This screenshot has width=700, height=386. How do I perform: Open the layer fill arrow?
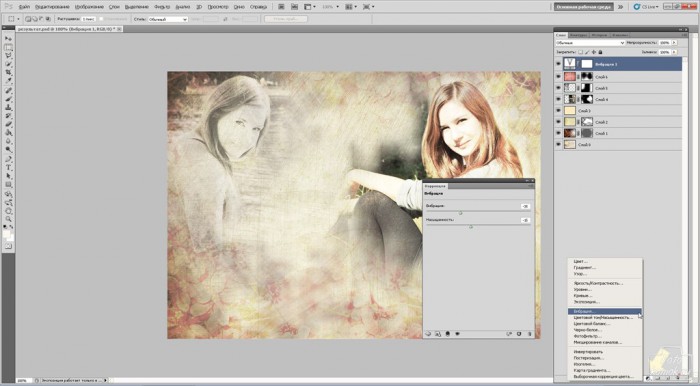674,52
